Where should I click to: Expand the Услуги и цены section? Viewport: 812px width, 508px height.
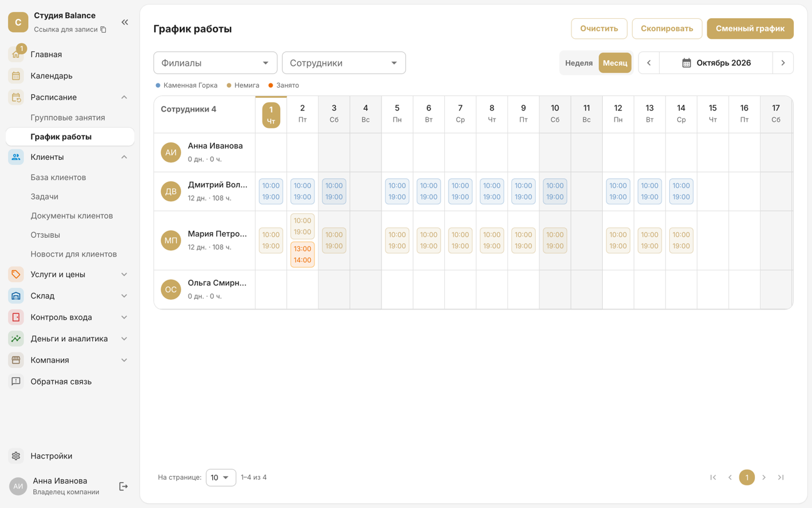124,275
